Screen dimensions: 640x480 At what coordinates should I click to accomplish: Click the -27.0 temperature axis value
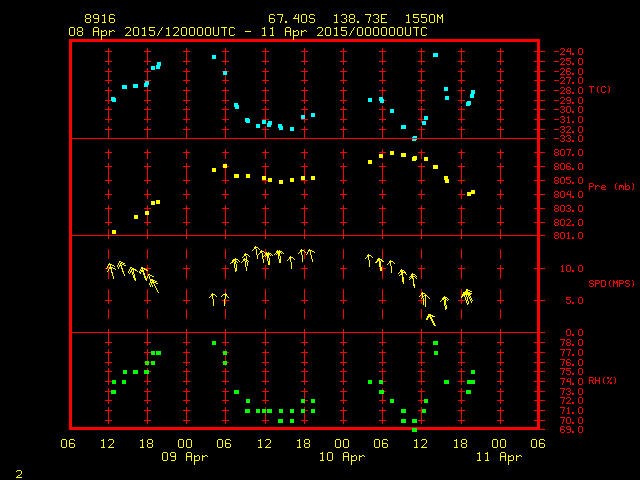(x=568, y=81)
